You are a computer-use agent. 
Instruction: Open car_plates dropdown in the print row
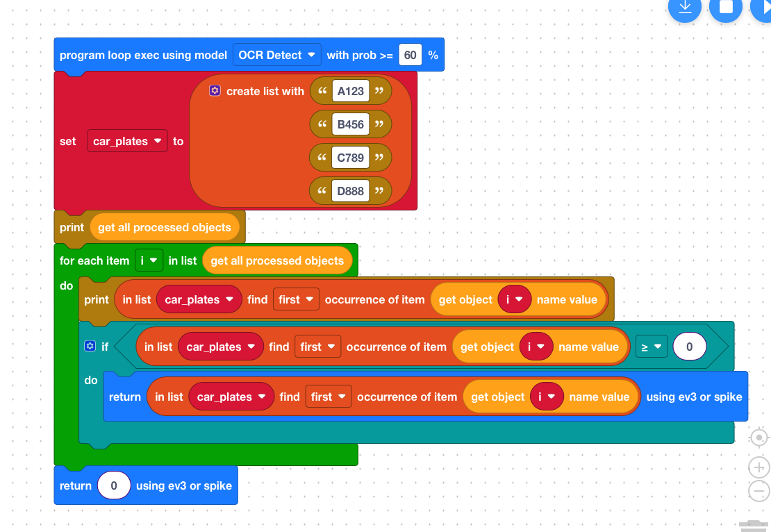(x=199, y=299)
